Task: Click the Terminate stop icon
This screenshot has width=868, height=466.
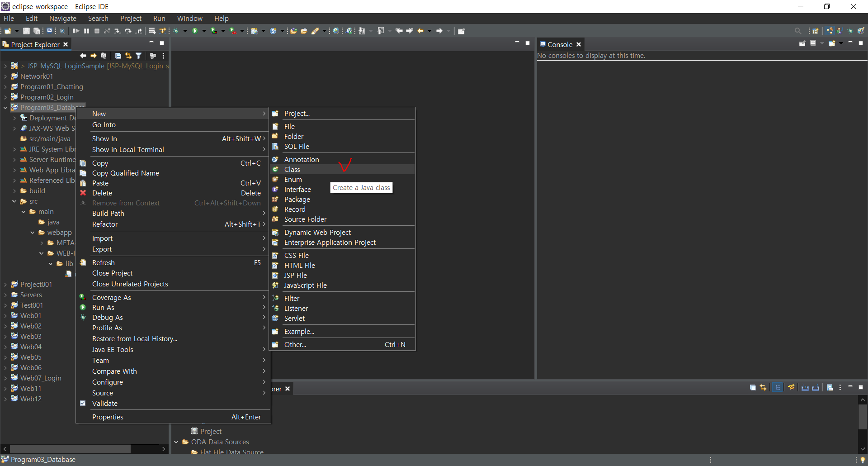Action: pos(97,31)
